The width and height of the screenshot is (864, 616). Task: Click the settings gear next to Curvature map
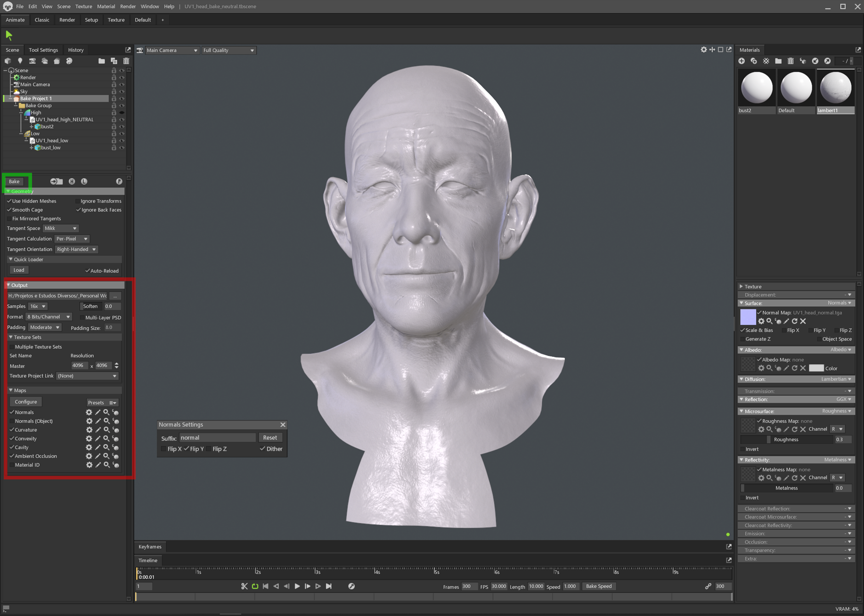point(89,430)
